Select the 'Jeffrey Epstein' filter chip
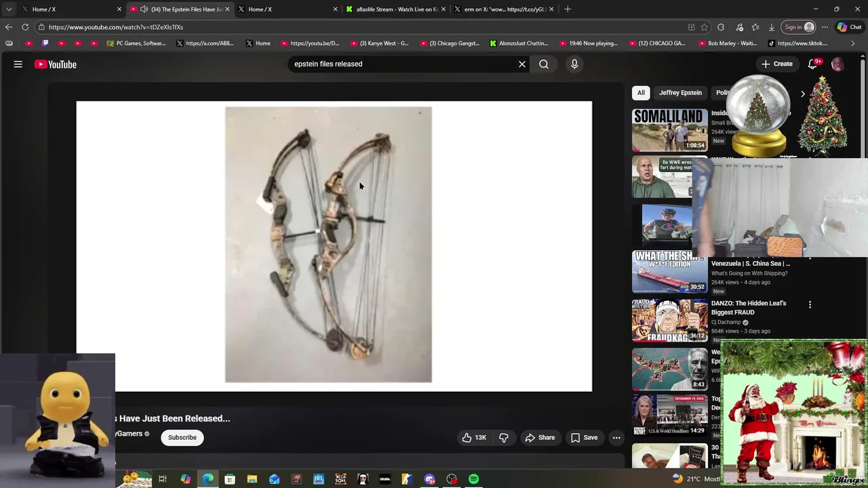This screenshot has width=868, height=488. click(x=680, y=93)
